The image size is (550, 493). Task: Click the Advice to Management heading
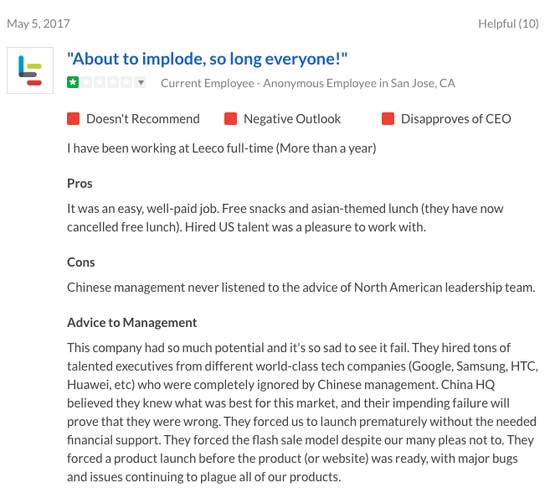click(132, 323)
